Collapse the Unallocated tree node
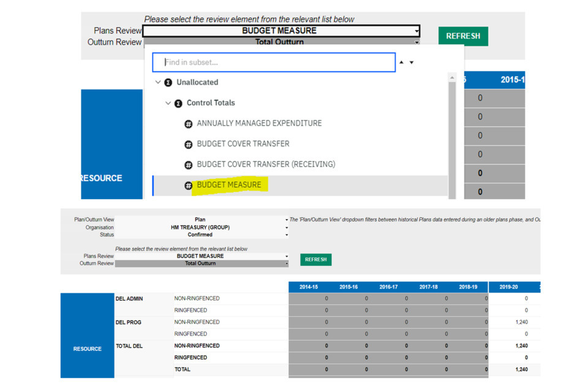The image size is (588, 392). point(158,83)
